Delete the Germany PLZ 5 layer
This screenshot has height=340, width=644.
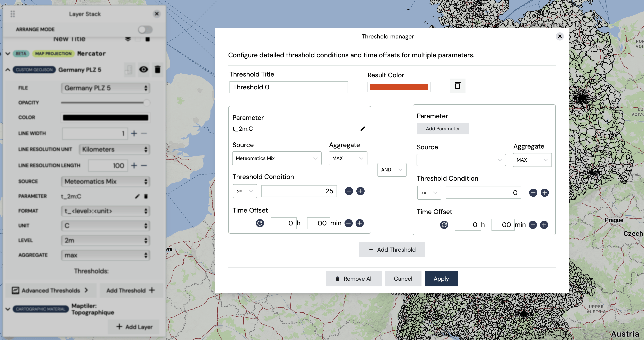[157, 69]
